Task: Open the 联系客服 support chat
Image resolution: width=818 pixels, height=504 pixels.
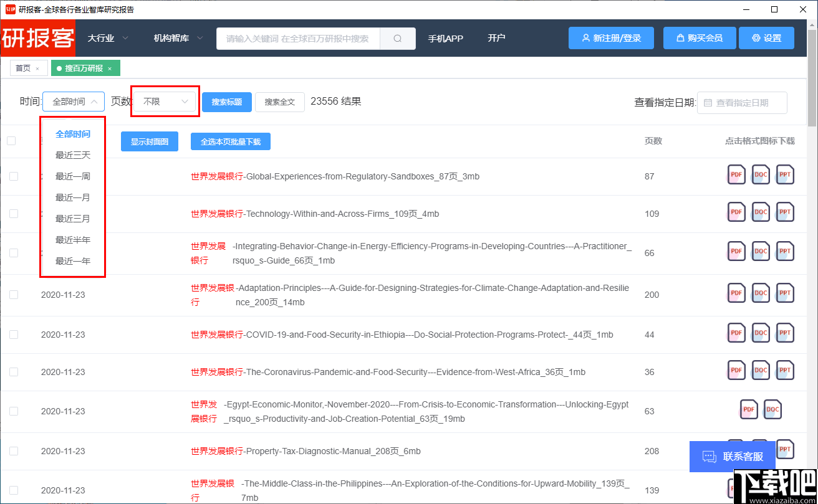Action: click(733, 457)
